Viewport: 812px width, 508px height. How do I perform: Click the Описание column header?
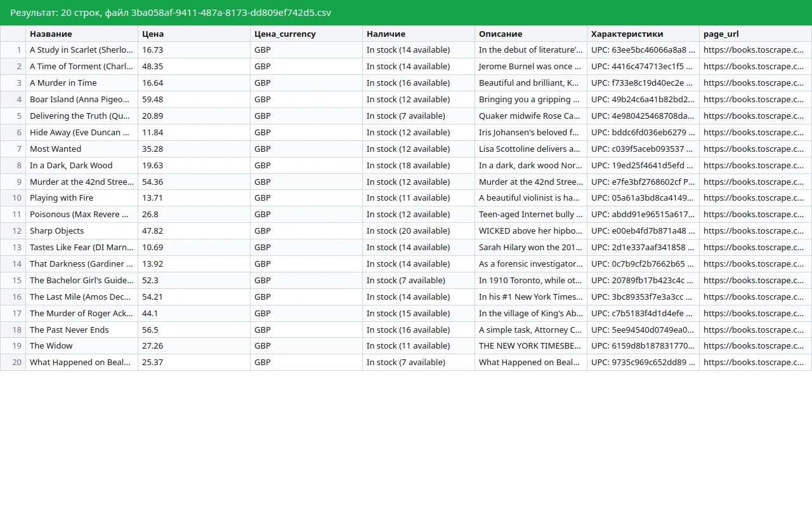[x=531, y=34]
